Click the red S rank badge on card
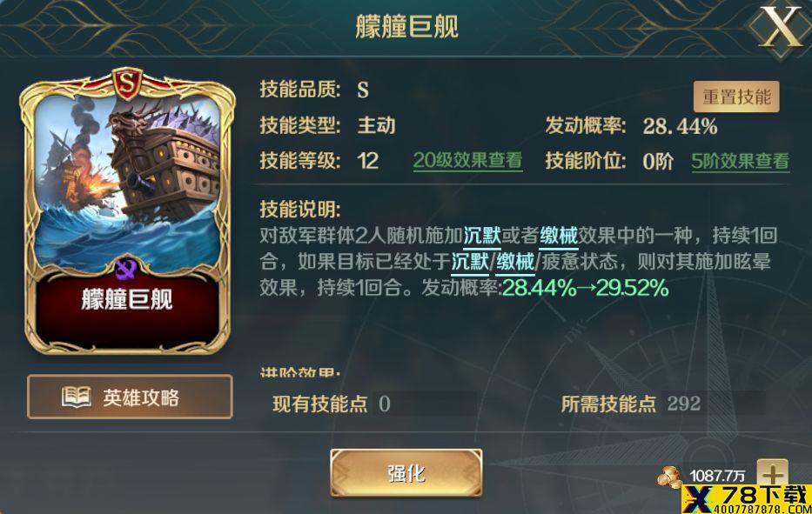This screenshot has width=812, height=514. [x=127, y=83]
